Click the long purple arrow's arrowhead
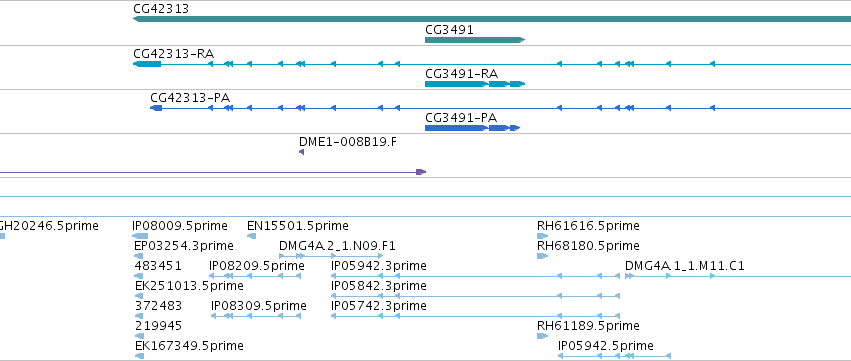The image size is (851, 361). 421,172
